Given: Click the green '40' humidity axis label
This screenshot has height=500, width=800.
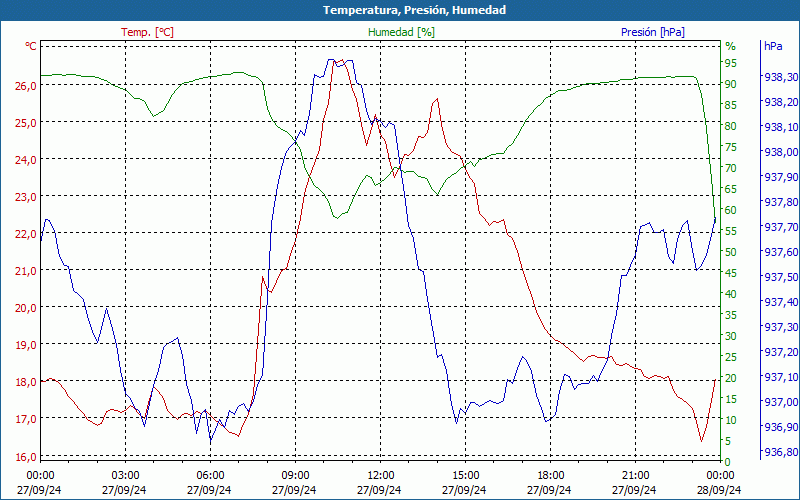Looking at the screenshot, I should 731,294.
